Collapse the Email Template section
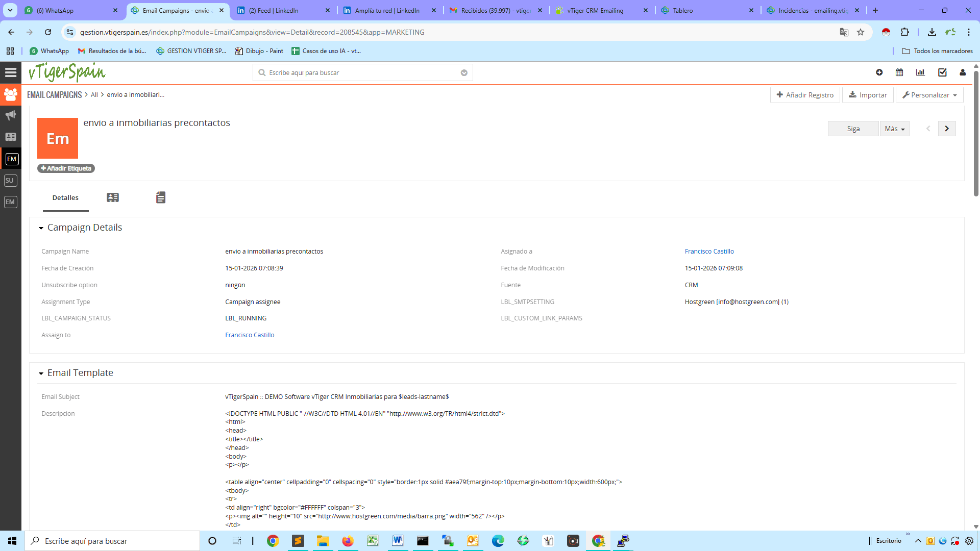Viewport: 980px width, 551px height. 41,373
